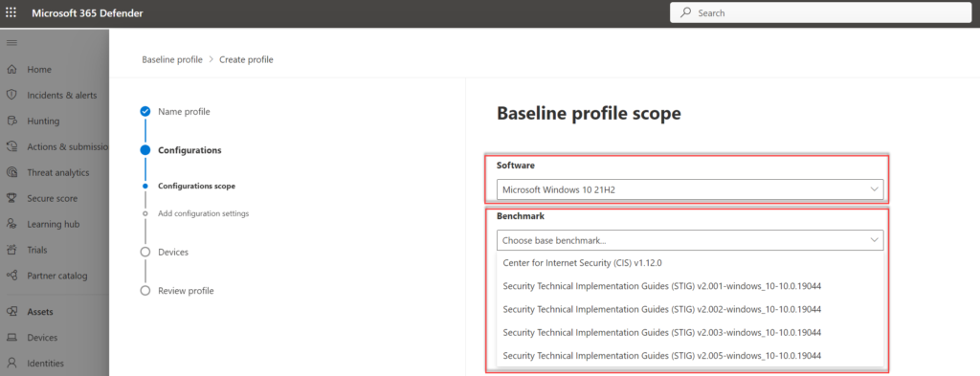980x376 pixels.
Task: Open Devices under Assets
Action: 42,338
